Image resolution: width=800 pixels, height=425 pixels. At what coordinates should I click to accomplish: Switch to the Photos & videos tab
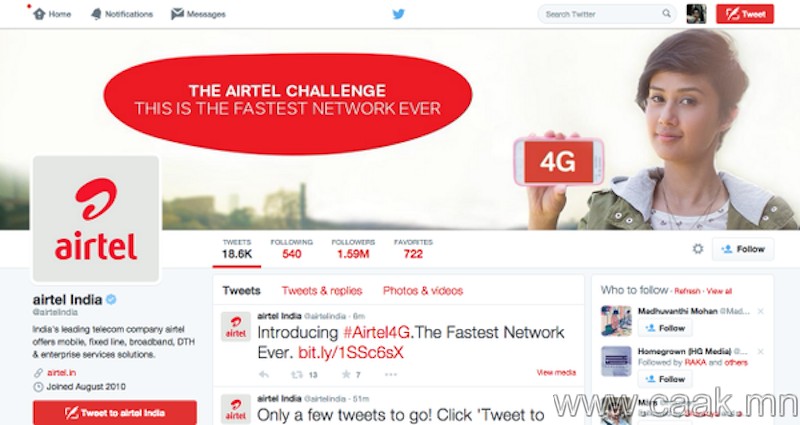423,291
